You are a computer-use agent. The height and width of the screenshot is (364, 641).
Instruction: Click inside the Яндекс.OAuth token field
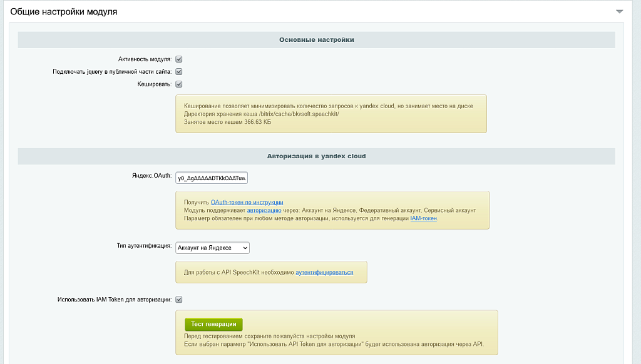point(212,178)
